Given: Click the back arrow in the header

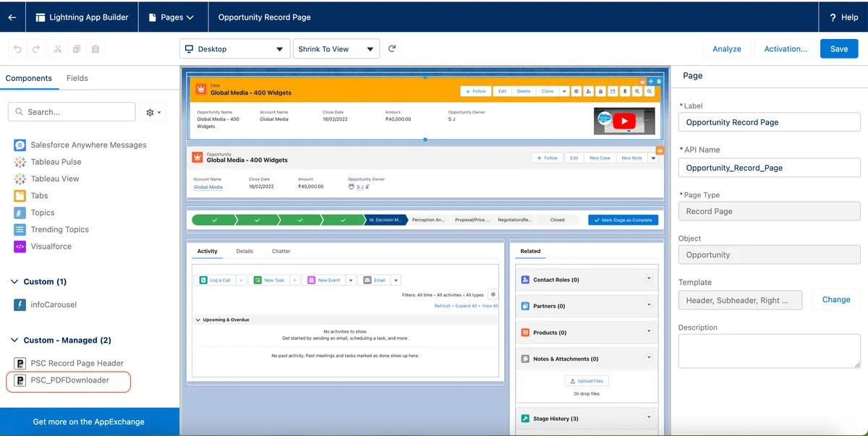Looking at the screenshot, I should click(x=12, y=17).
